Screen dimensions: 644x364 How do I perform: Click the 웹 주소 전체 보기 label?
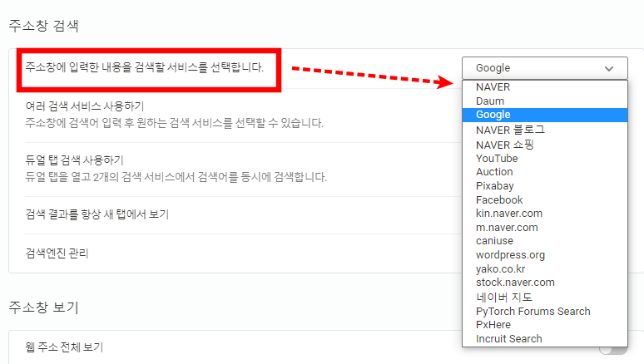[64, 347]
